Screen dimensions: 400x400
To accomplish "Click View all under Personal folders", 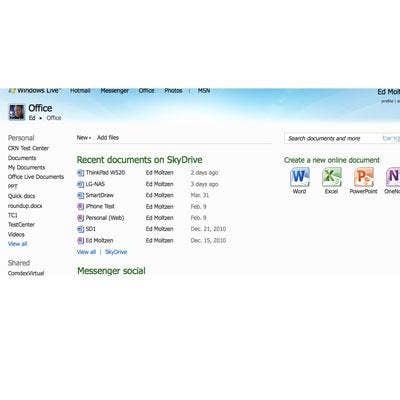I will coord(17,244).
